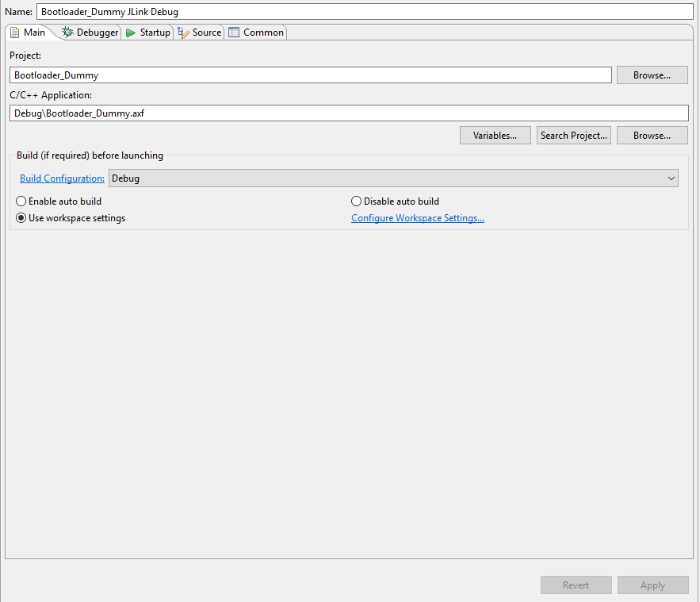The width and height of the screenshot is (700, 602).
Task: Open Configure Workspace Settings link
Action: 418,218
